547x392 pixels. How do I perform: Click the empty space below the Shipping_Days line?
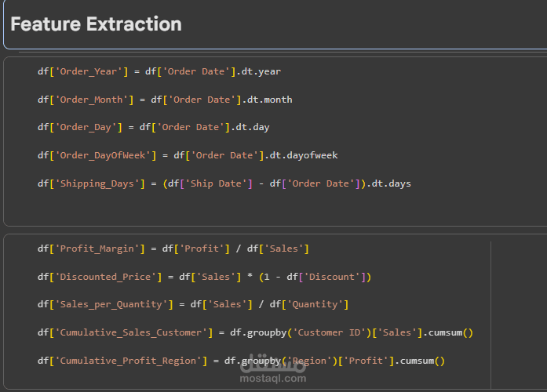[235, 209]
